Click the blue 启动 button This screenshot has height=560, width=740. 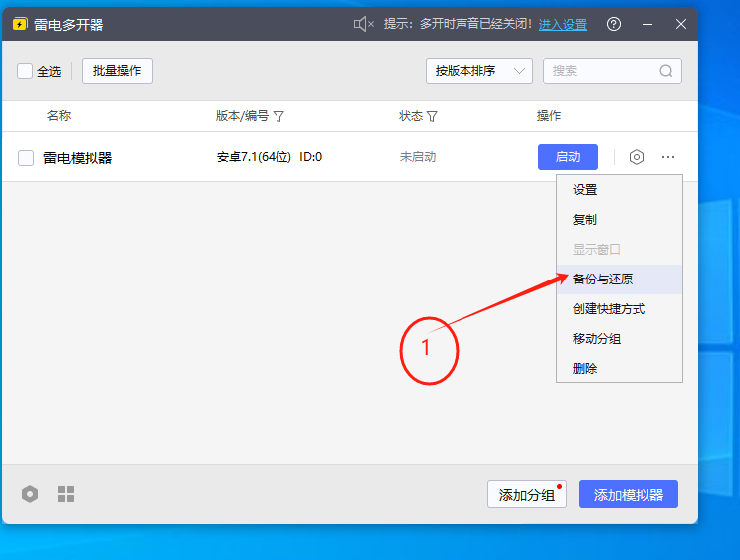click(x=568, y=157)
